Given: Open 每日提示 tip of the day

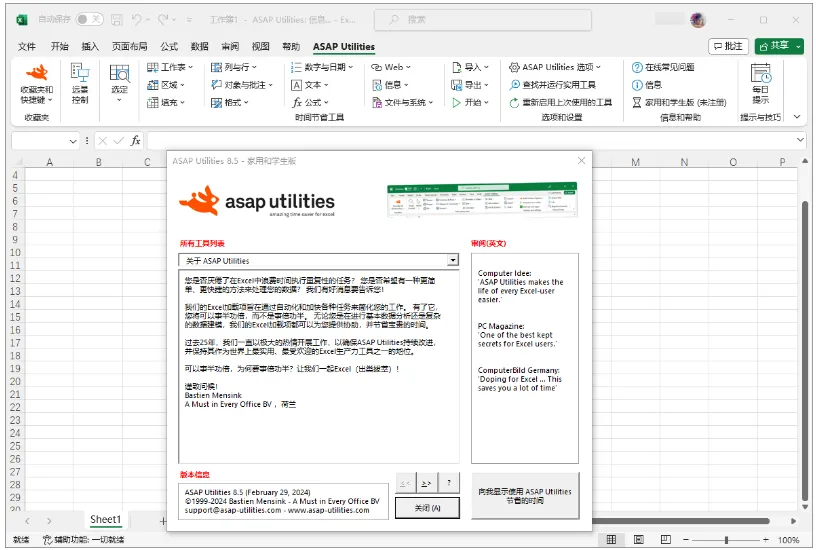Looking at the screenshot, I should pos(760,84).
